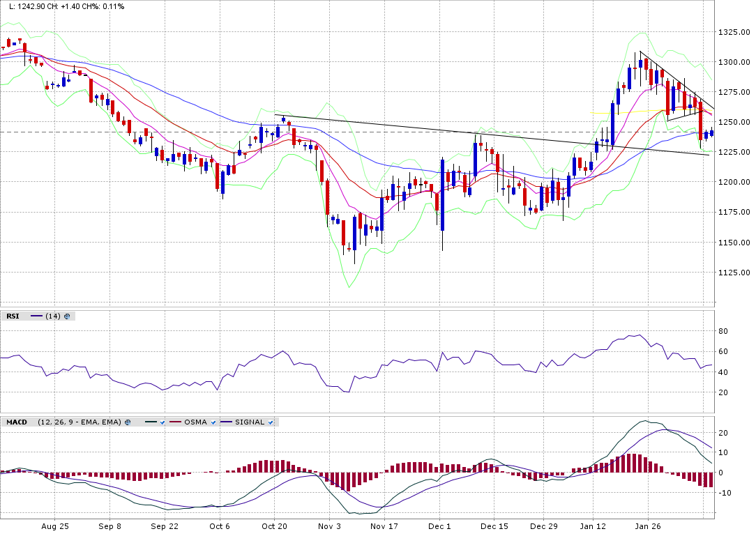This screenshot has width=756, height=536.
Task: Click the Dec 1 date on time axis
Action: pyautogui.click(x=440, y=527)
